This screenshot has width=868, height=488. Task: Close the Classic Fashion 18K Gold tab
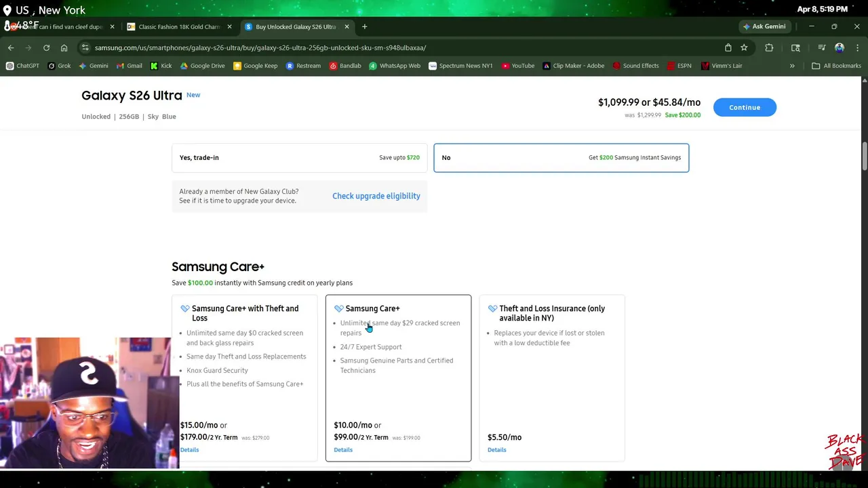229,26
